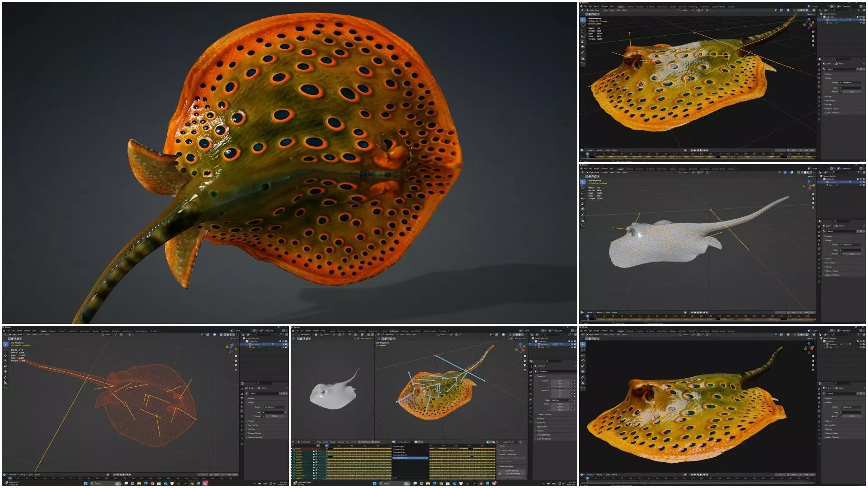868x488 pixels.
Task: Play animation in wireframe window timeline
Action: (123, 474)
